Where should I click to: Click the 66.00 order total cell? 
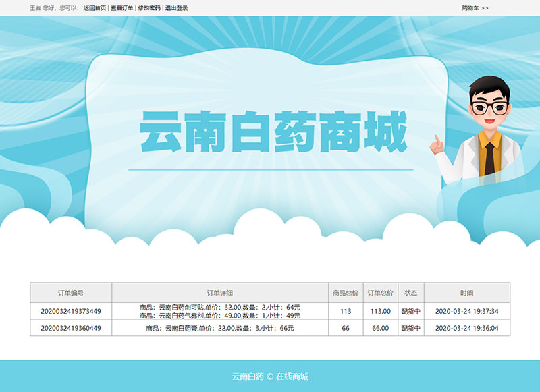pyautogui.click(x=381, y=328)
